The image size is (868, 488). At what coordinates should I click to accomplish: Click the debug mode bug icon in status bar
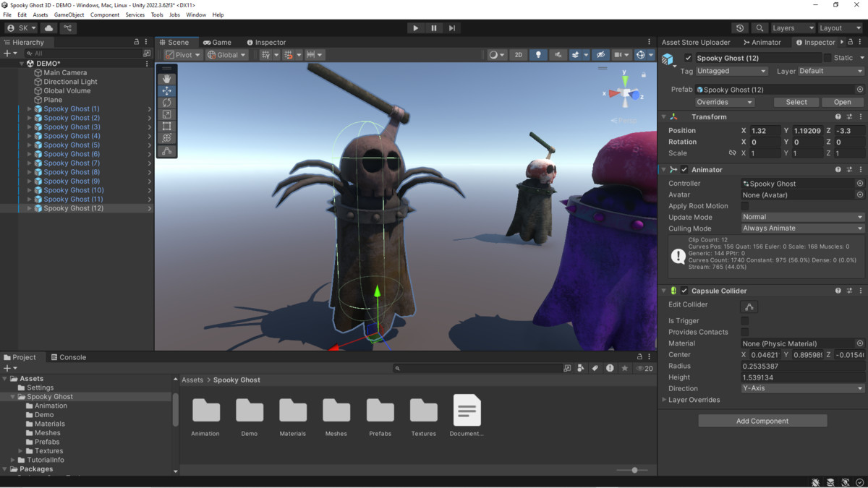(x=815, y=482)
